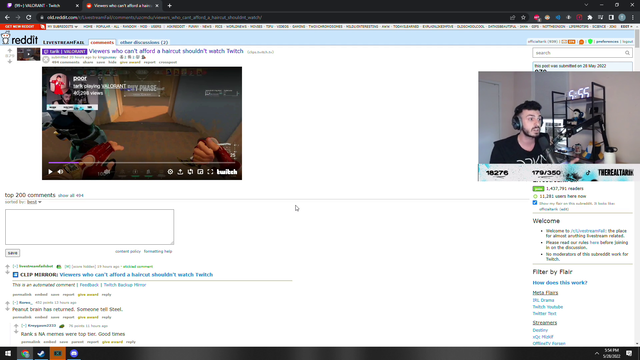Image resolution: width=640 pixels, height=360 pixels.
Task: Click the reddit logo
Action: pos(20,39)
